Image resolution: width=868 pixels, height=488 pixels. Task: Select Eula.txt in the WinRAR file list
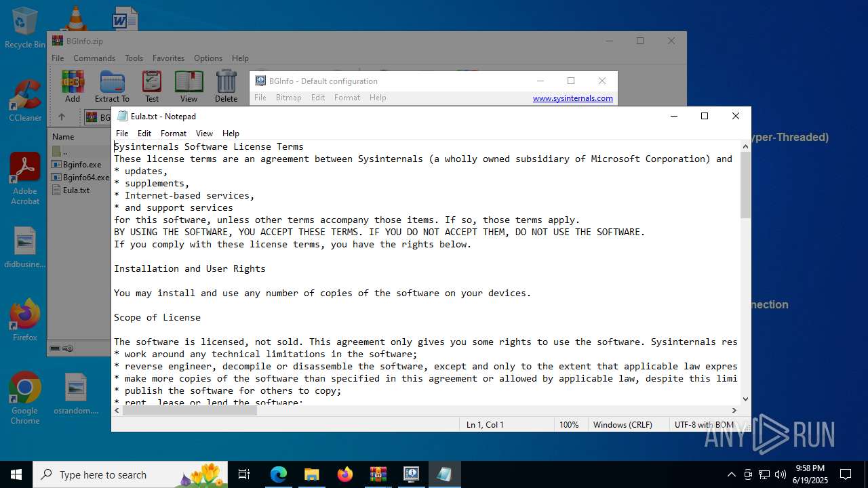(x=71, y=190)
